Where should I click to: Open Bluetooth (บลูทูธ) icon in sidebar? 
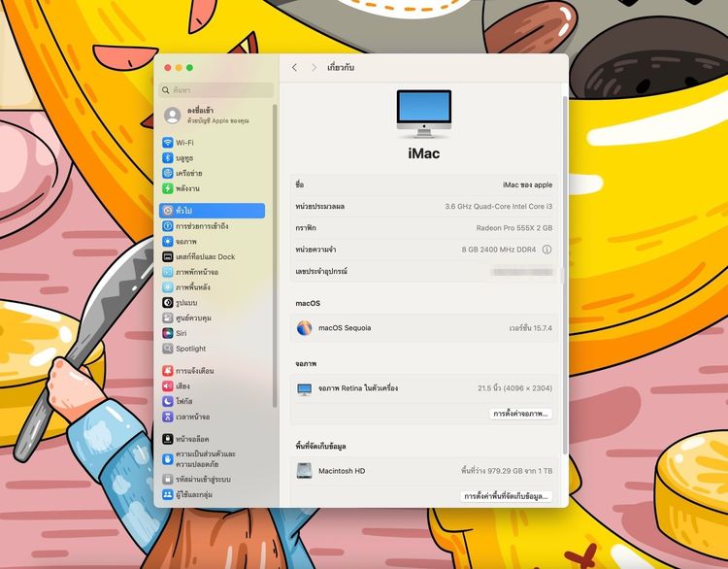(x=168, y=158)
